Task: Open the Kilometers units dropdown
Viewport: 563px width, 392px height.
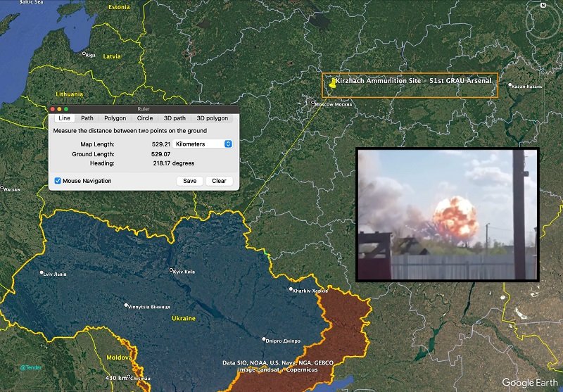Action: [203, 144]
